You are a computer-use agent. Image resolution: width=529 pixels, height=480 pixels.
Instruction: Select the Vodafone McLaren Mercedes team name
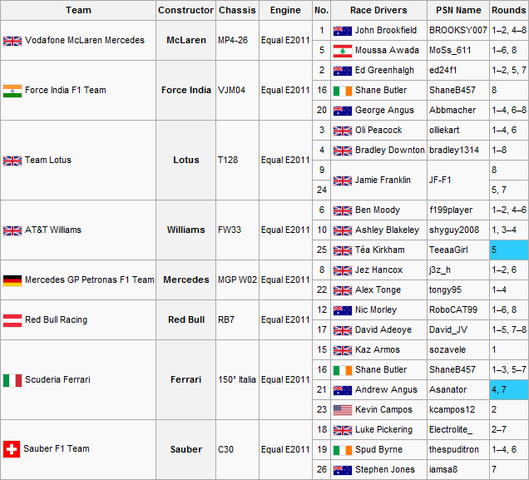coord(85,40)
